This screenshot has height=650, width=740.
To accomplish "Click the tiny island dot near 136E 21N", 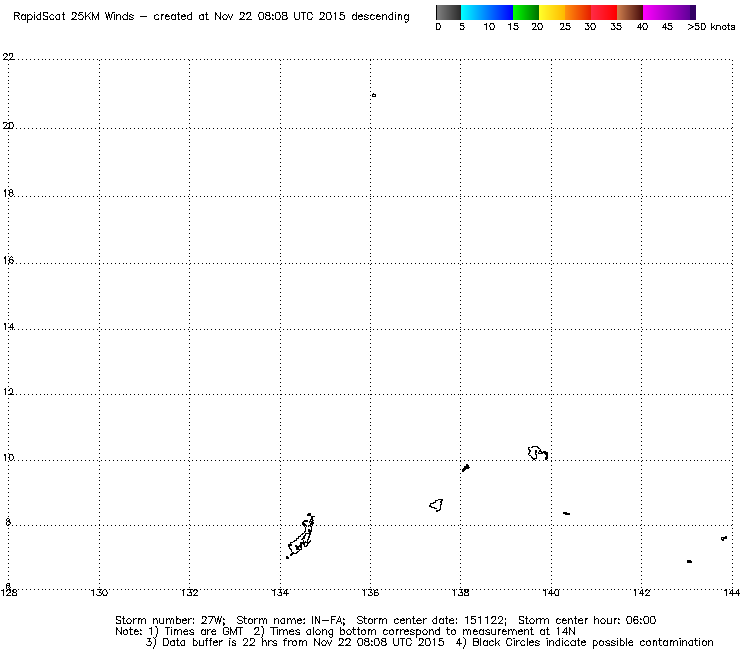I will coord(374,95).
